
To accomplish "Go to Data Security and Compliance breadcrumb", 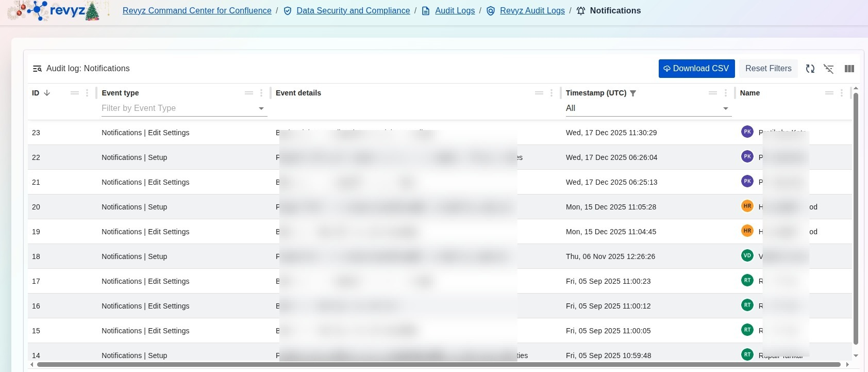I will click(353, 11).
